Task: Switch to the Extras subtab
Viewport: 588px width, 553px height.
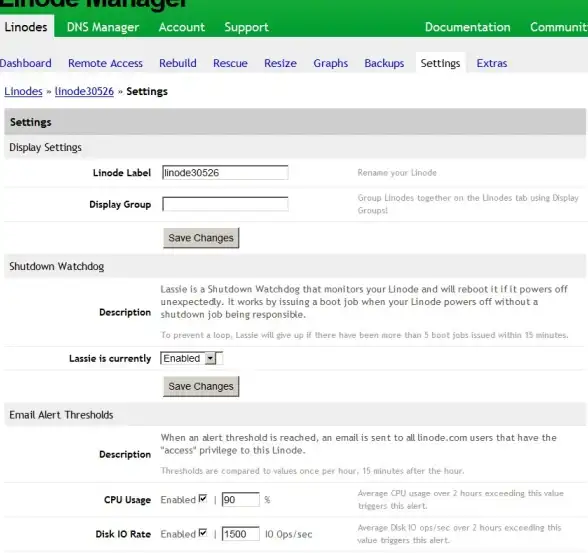Action: (492, 63)
